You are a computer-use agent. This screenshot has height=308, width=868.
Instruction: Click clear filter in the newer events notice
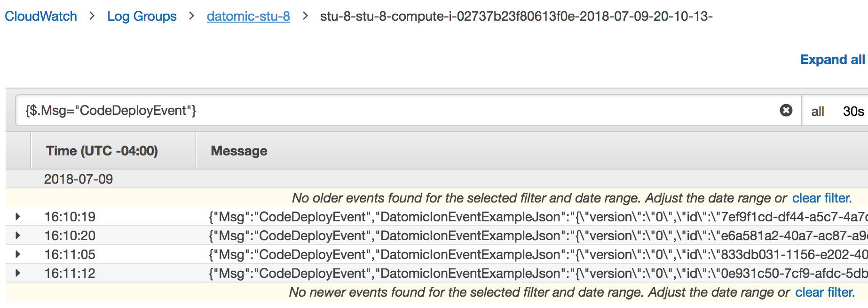824,292
